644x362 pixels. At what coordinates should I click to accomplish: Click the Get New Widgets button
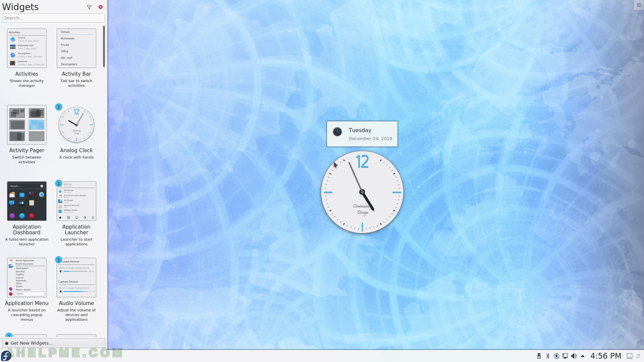[x=54, y=343]
